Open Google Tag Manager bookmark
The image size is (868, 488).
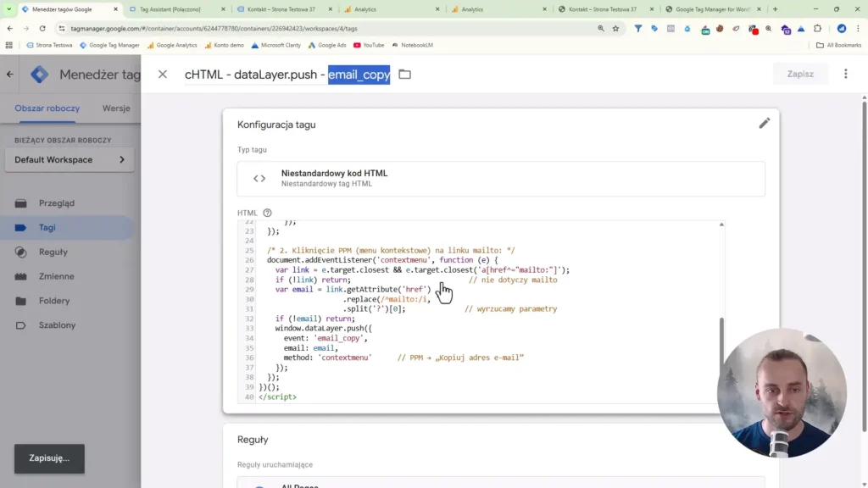pyautogui.click(x=109, y=46)
